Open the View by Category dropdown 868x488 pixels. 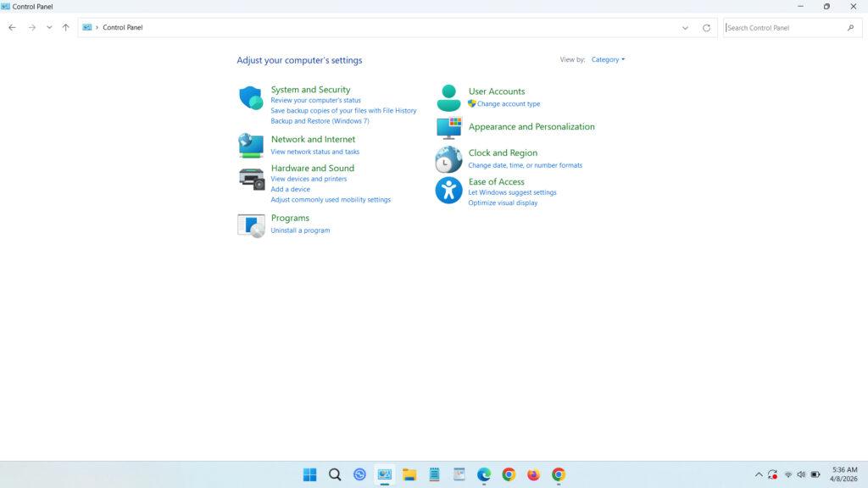[607, 59]
